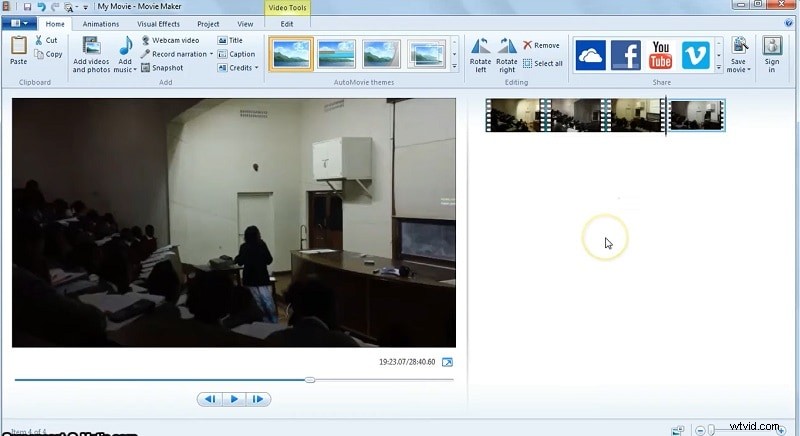Take a Snapshot of the preview
800x436 pixels.
(162, 67)
